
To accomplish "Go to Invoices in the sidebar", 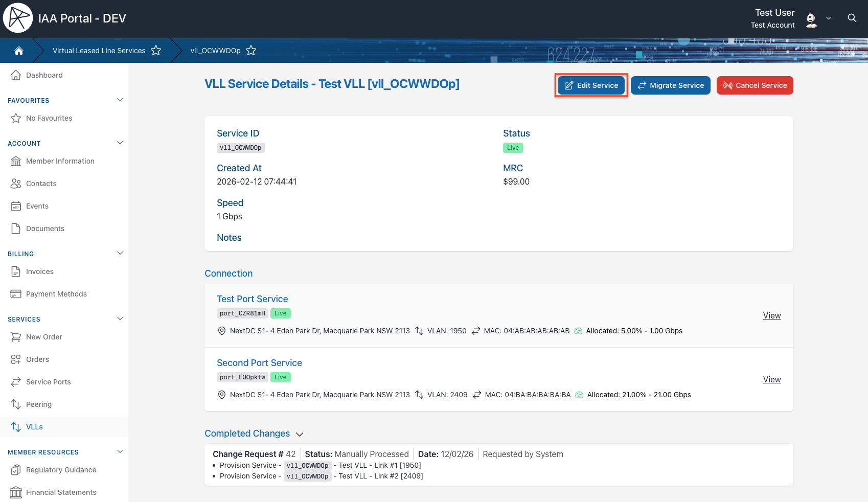I will [x=40, y=271].
